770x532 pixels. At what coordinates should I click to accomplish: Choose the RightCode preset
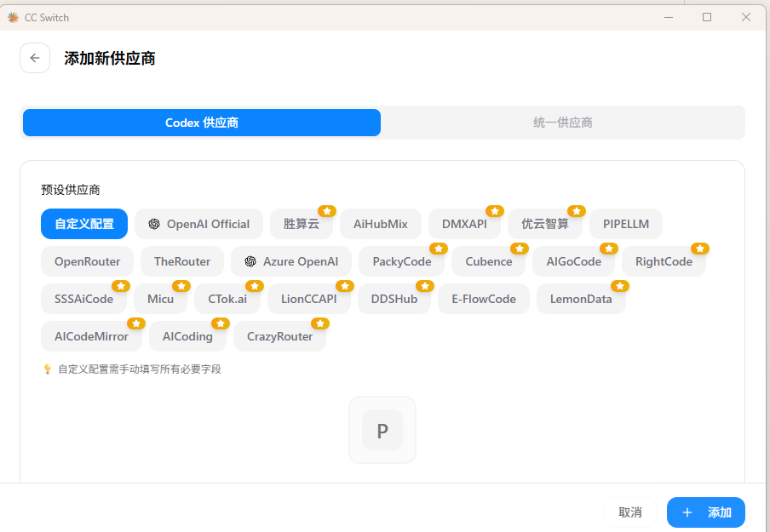point(664,261)
